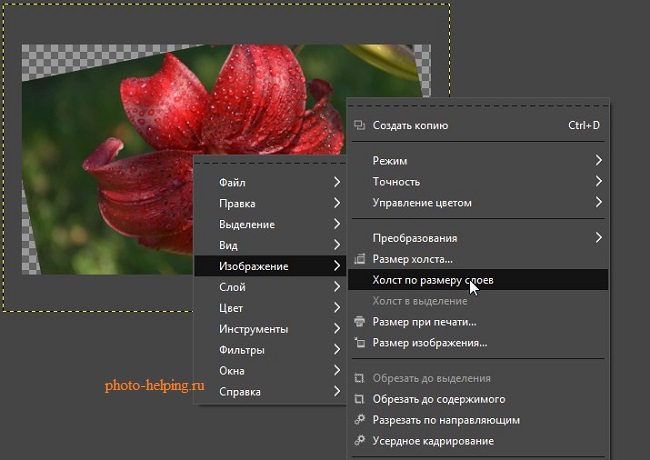
Task: Click the gear icon beside Разрезать по направляющим
Action: [359, 420]
